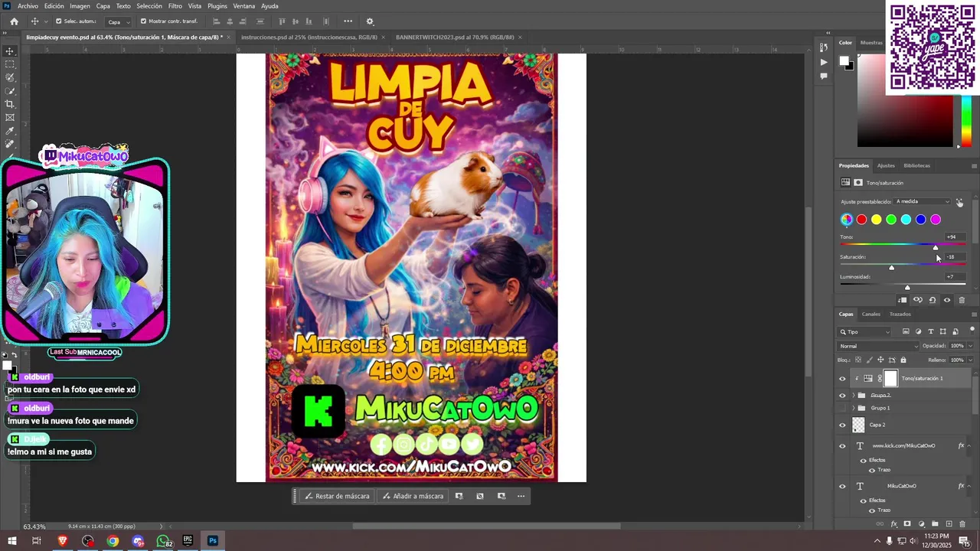Create a new group folder
Screen dimensions: 980x551
click(x=935, y=524)
